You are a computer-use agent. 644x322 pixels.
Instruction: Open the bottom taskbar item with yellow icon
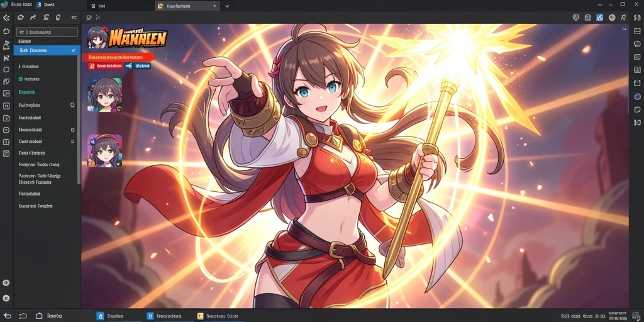(218, 316)
